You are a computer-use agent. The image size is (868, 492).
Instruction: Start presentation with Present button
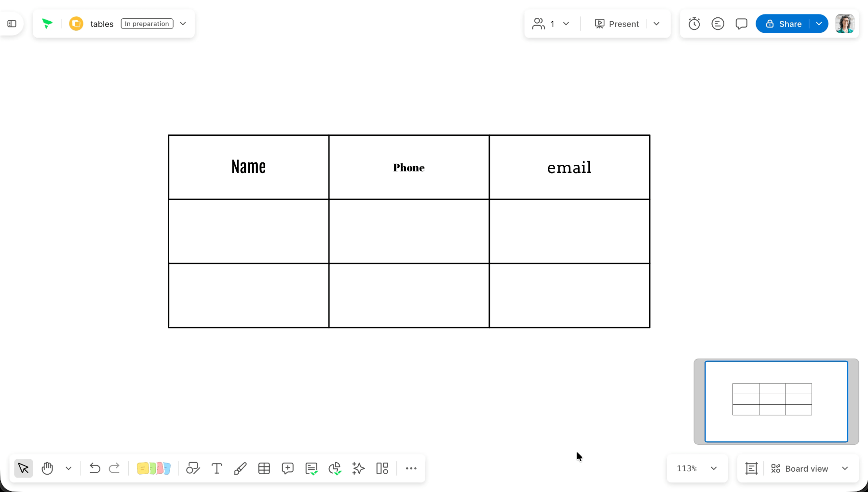[617, 24]
